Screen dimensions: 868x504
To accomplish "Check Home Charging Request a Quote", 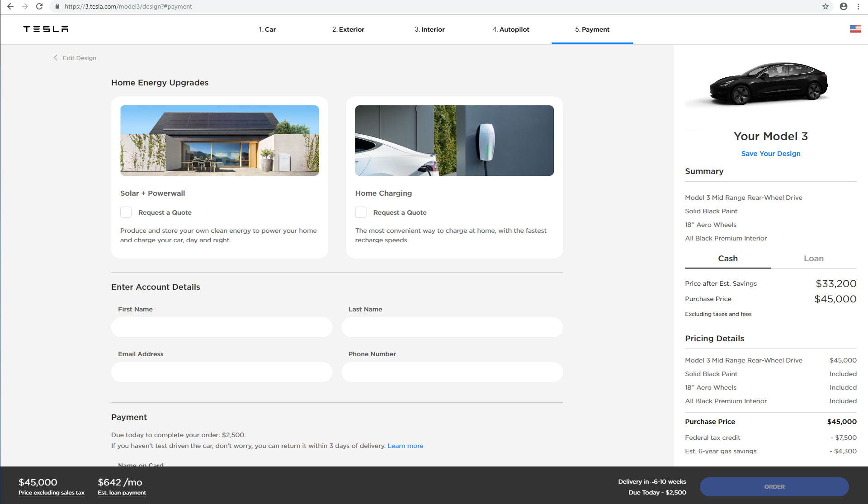I will [x=361, y=212].
